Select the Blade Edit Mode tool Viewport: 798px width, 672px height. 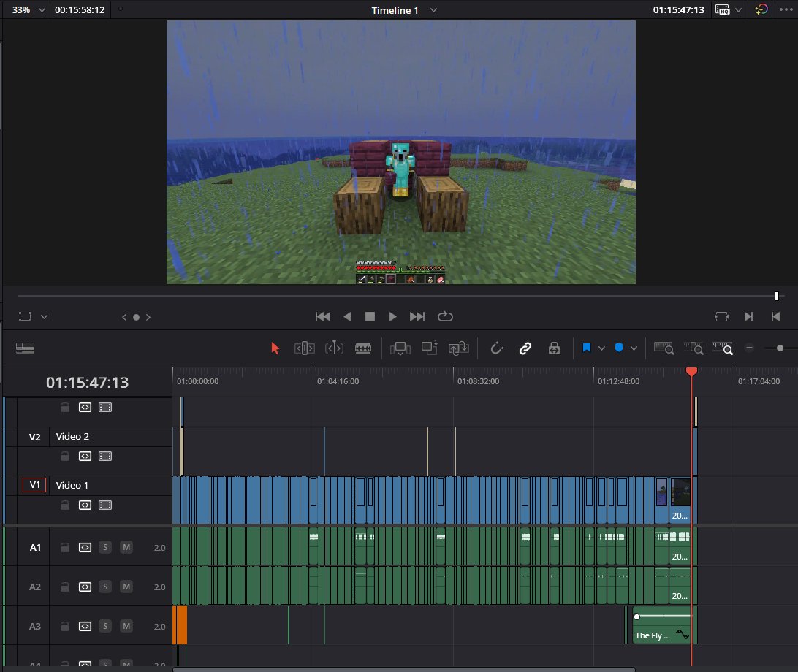tap(363, 348)
